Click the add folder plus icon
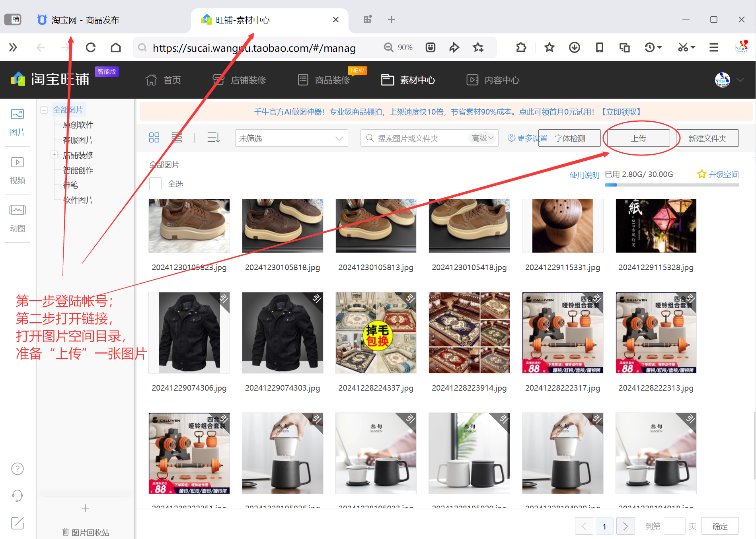Viewport: 756px width, 539px height. click(x=86, y=508)
